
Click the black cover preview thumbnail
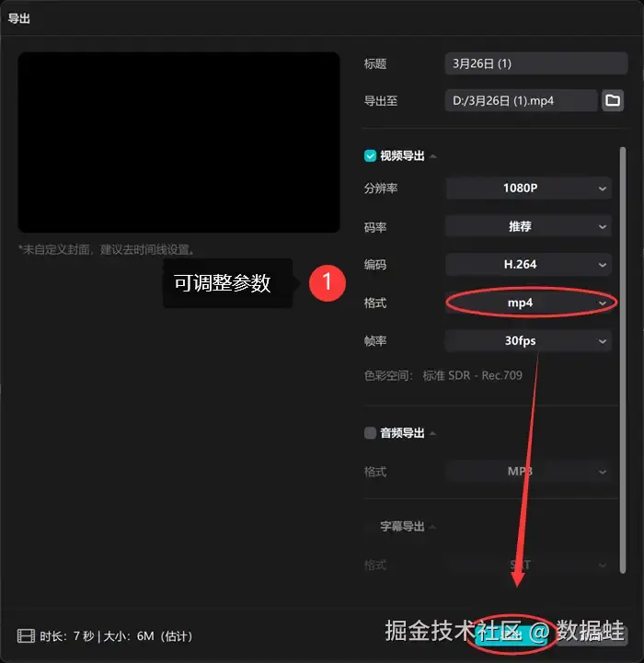point(179,142)
